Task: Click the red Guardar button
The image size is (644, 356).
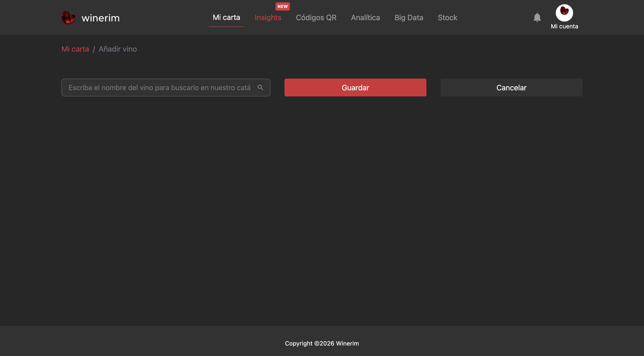Action: coord(355,88)
